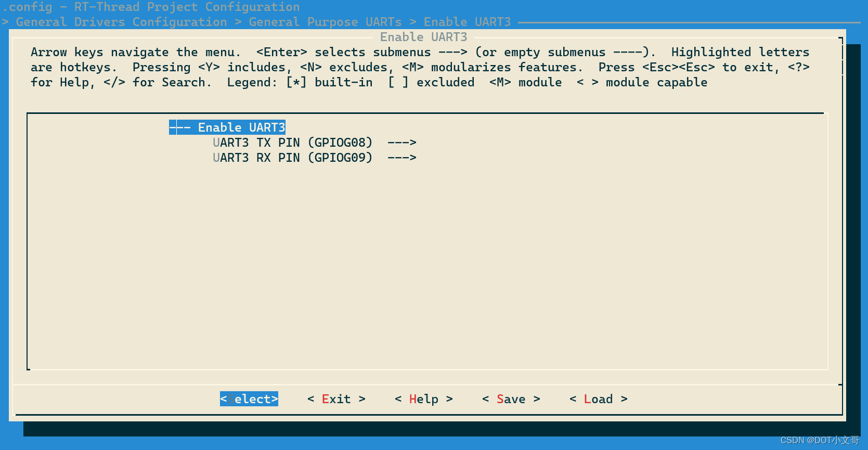The width and height of the screenshot is (868, 450).
Task: Click 'General Drivers Configuration' in breadcrumb path
Action: click(122, 22)
